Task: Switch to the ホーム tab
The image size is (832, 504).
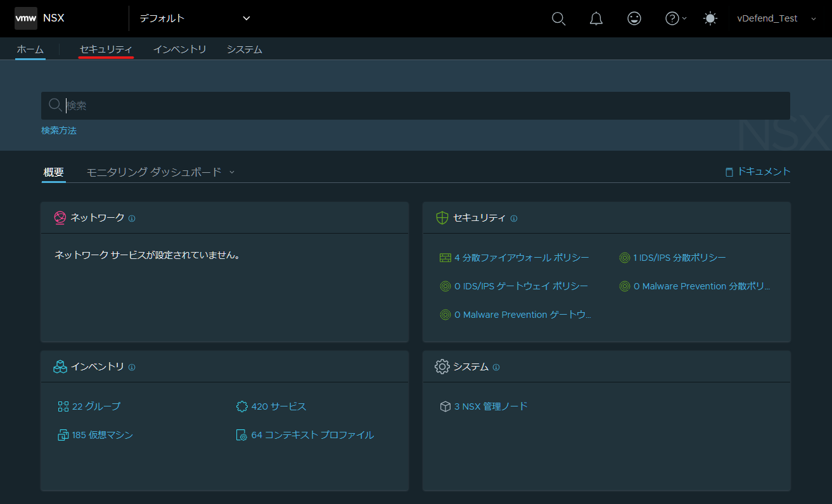Action: coord(30,49)
